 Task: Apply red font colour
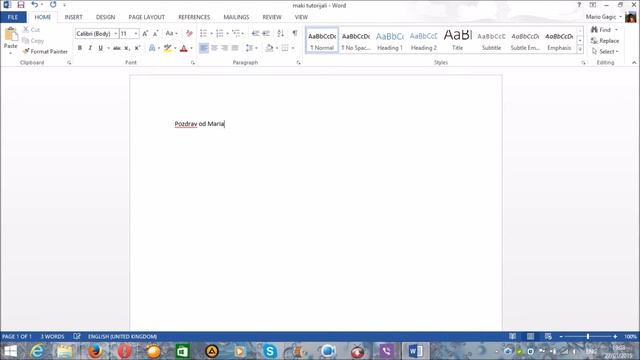[x=184, y=48]
